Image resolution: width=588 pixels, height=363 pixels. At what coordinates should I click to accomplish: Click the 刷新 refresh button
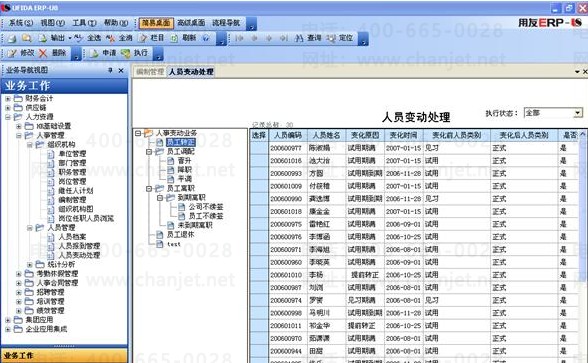click(x=183, y=38)
